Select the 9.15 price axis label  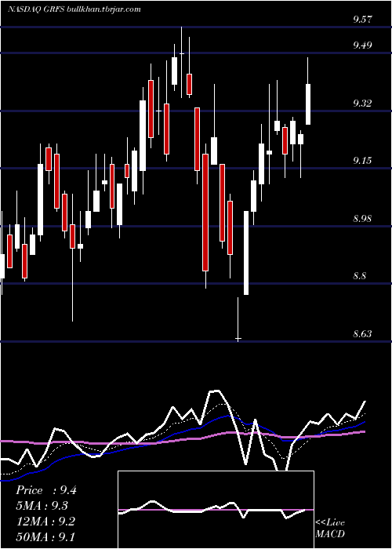click(362, 161)
